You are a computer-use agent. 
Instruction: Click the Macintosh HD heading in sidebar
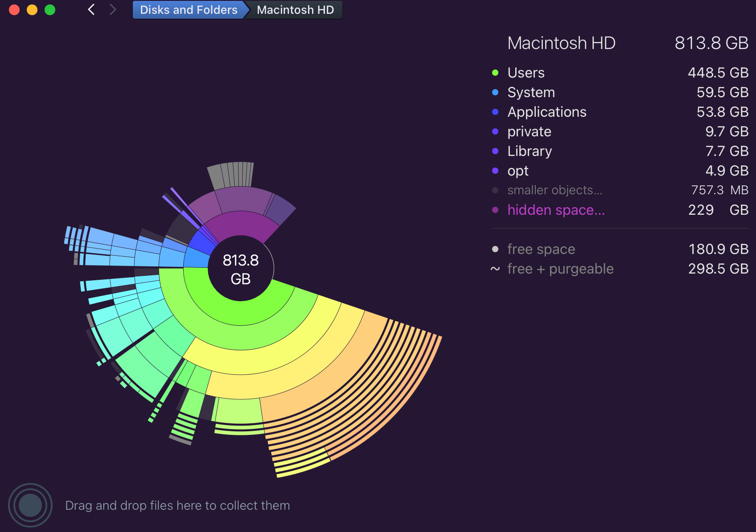561,43
